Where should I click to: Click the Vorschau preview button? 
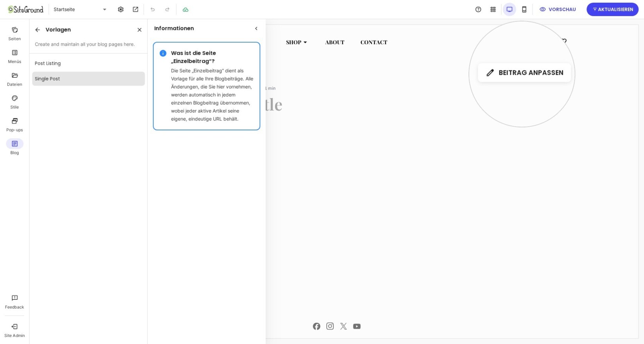point(558,9)
